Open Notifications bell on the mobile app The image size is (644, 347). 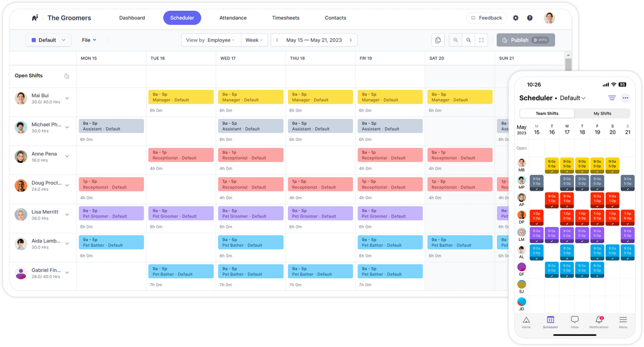[x=599, y=320]
